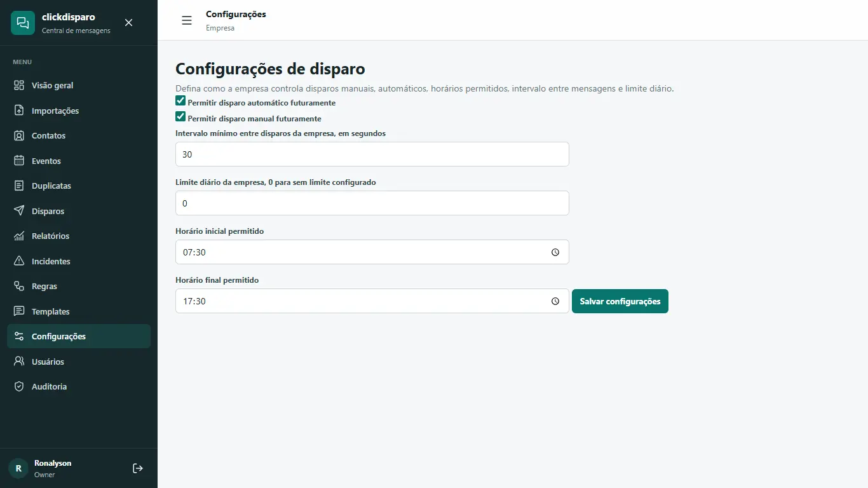This screenshot has height=488, width=868.
Task: Focus the daily limit field showing 0
Action: pyautogui.click(x=372, y=203)
